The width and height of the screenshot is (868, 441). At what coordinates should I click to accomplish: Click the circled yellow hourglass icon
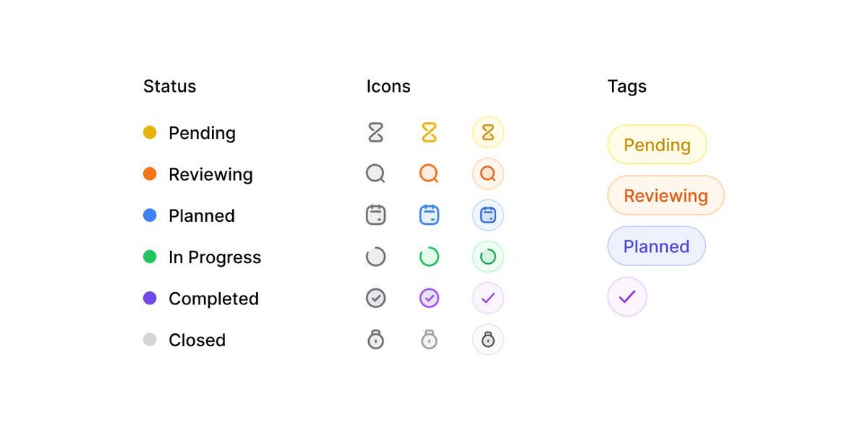click(x=488, y=132)
